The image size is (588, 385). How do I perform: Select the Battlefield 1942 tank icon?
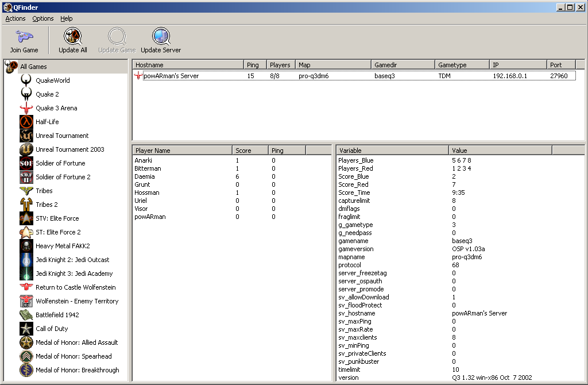pos(26,315)
